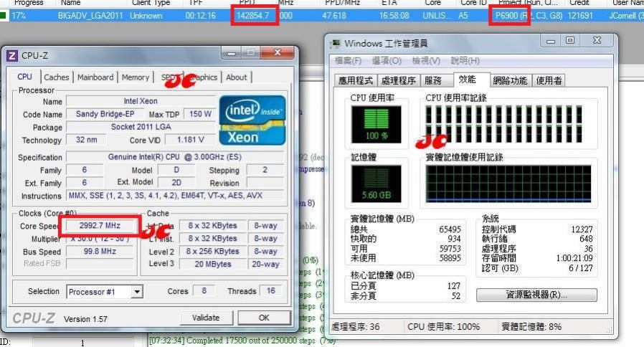Click the Cores 8 value field
This screenshot has height=347, width=644.
point(204,291)
